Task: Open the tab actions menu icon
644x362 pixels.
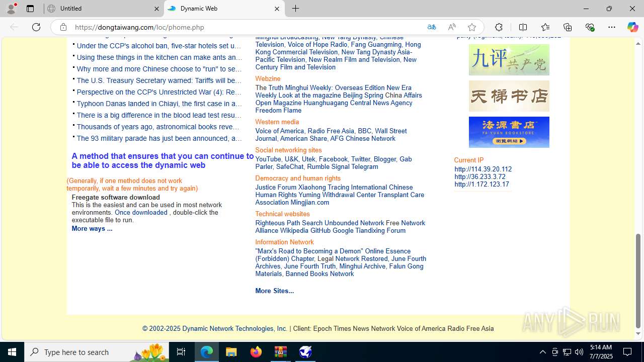Action: 30,9
